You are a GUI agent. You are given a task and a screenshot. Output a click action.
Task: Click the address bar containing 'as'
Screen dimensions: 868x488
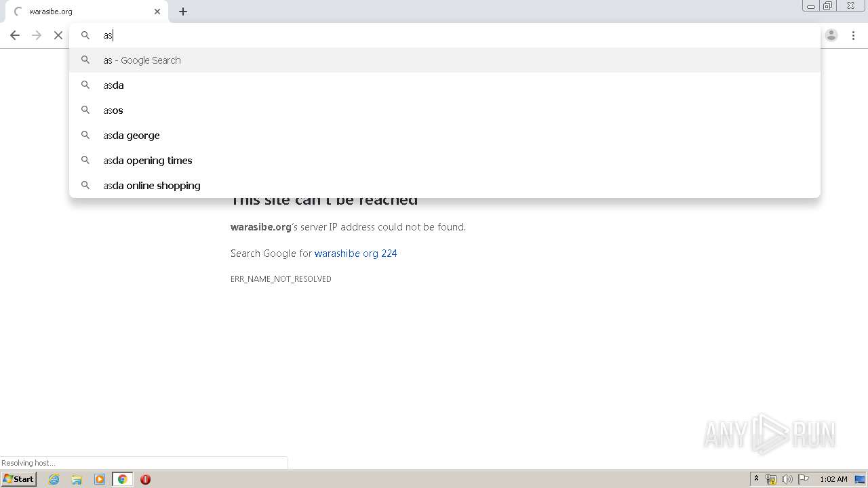445,35
